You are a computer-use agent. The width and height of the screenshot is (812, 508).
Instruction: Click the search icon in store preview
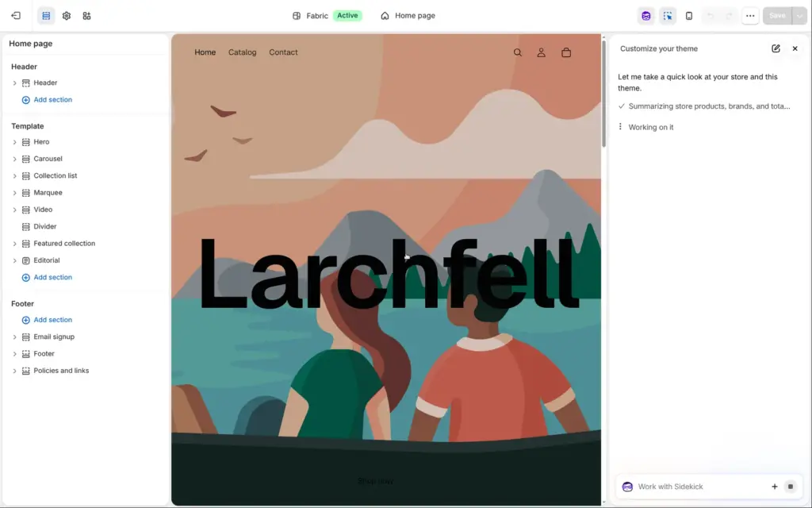coord(517,52)
